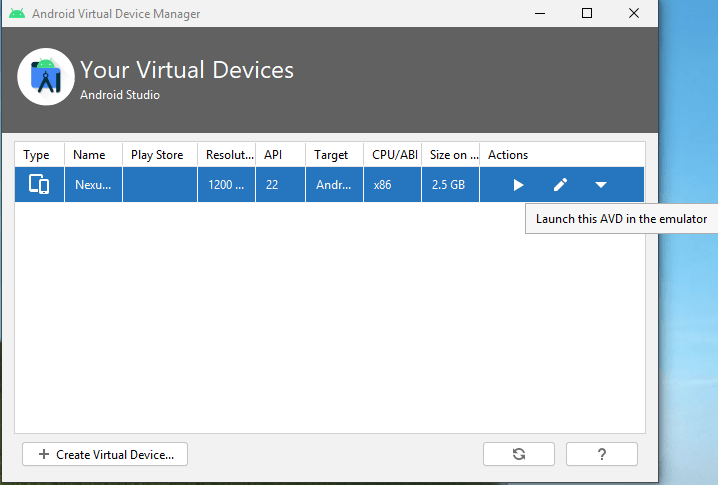Select the 1200 resolution cell

click(x=226, y=185)
